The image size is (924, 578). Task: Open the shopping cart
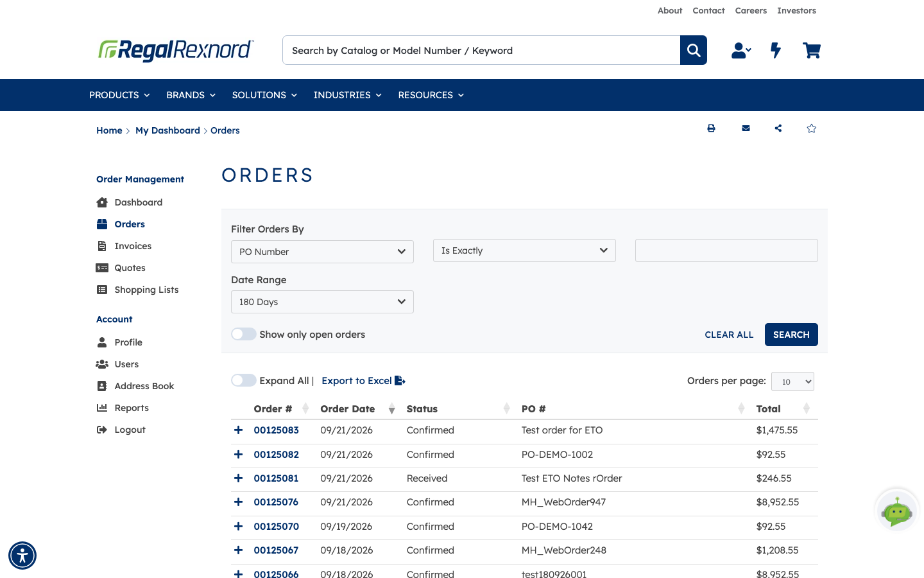812,50
